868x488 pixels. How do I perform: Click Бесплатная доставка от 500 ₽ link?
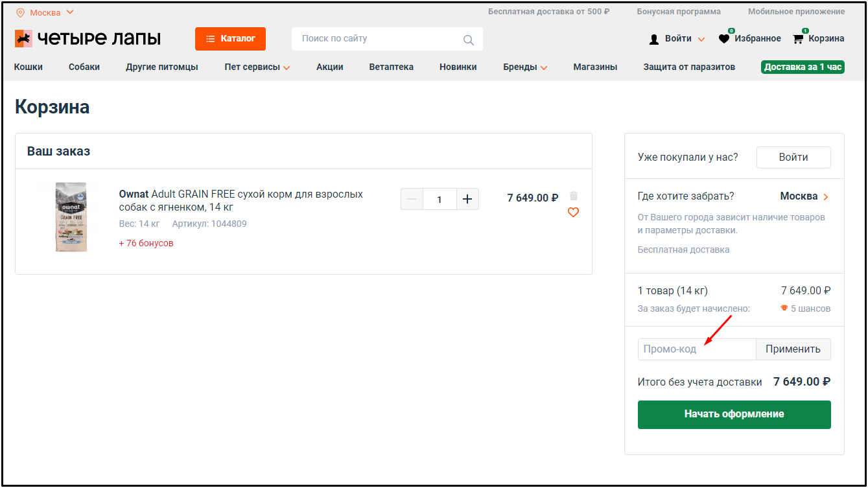(548, 12)
